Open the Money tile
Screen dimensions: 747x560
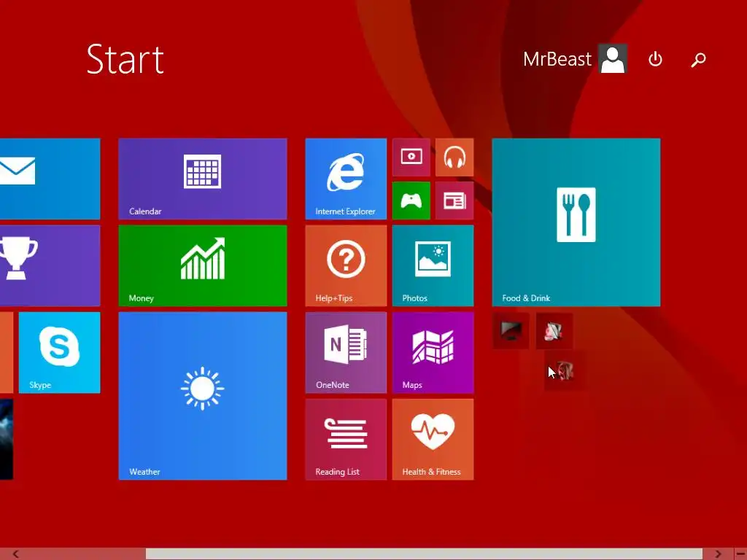click(x=203, y=265)
